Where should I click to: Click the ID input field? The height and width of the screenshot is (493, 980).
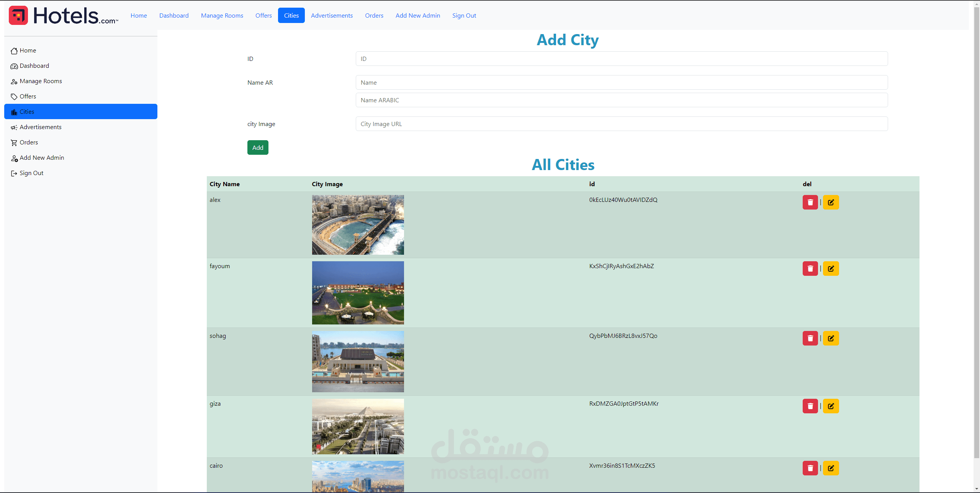[x=621, y=59]
